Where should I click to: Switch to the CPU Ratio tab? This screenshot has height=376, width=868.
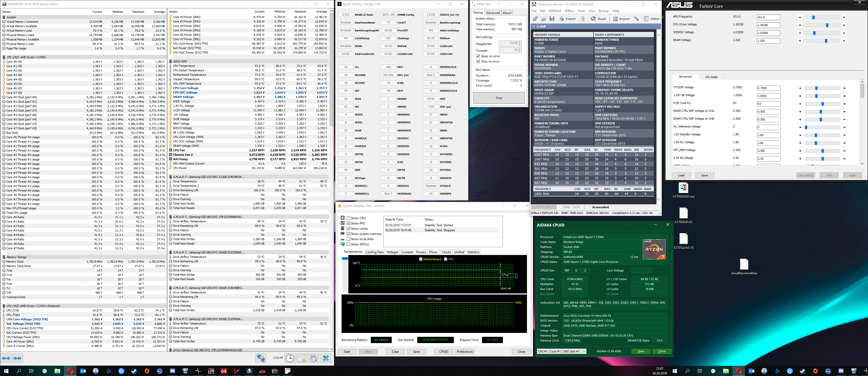click(x=711, y=77)
